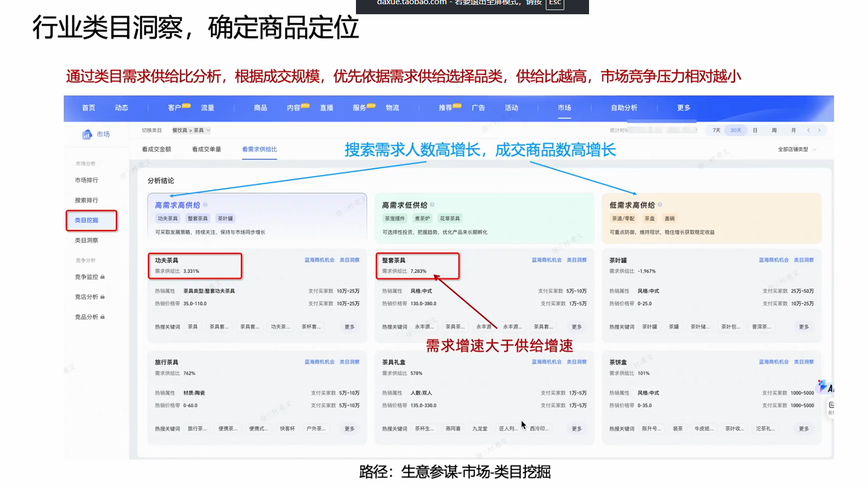Open 广告 in top navigation

coord(478,108)
